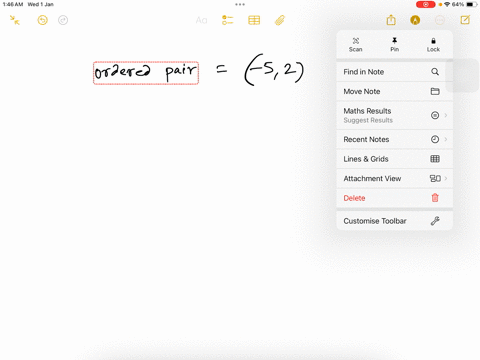This screenshot has height=360, width=480.
Task: Expand Recent Notes submenu chevron
Action: coord(446,139)
